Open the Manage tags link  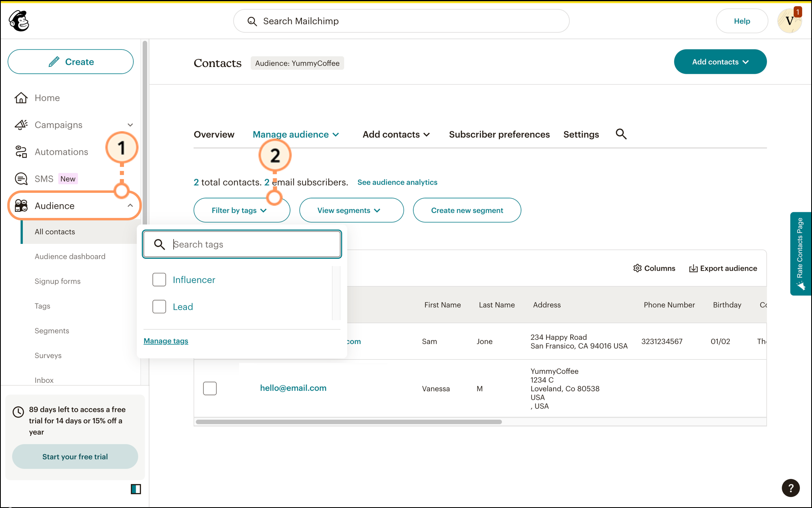(x=166, y=341)
